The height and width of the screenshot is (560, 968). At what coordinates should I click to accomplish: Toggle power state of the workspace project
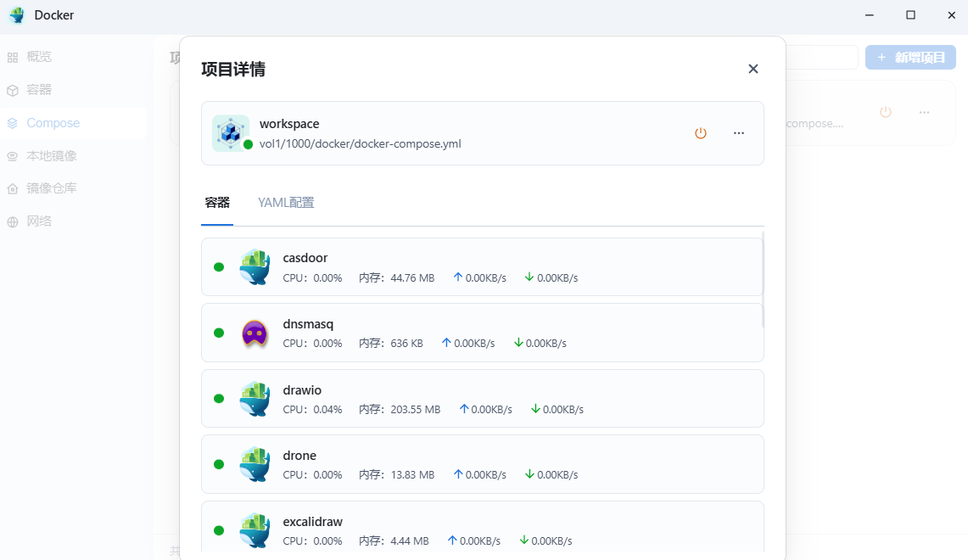coord(701,133)
